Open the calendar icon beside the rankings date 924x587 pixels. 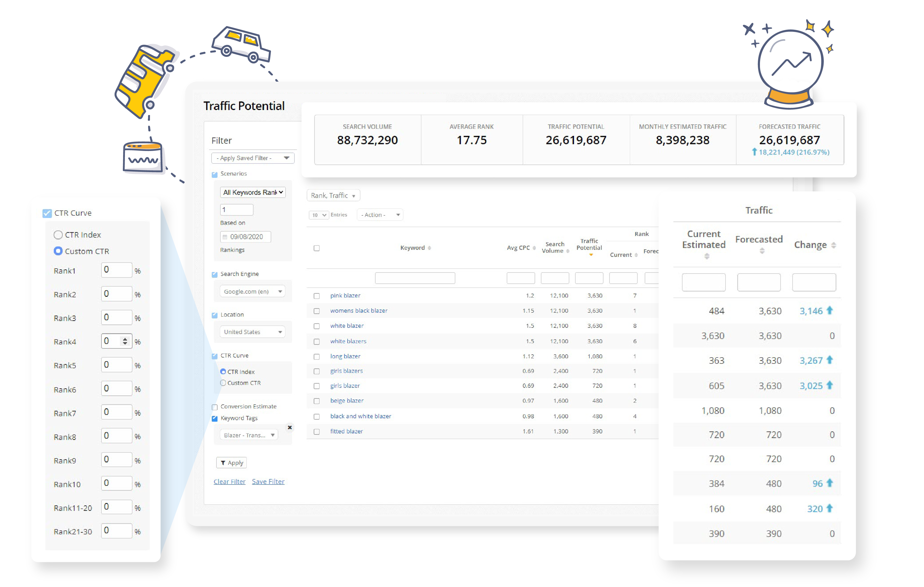225,237
